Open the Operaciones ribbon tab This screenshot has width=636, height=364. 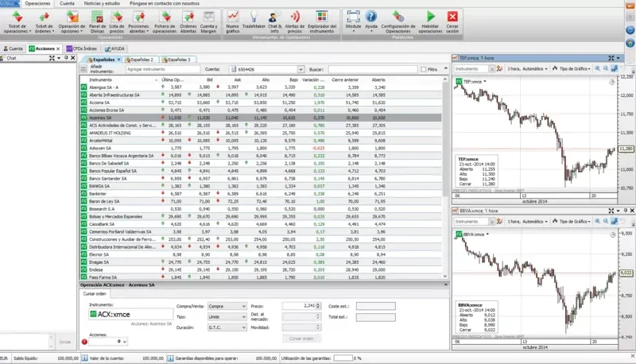coord(37,3)
